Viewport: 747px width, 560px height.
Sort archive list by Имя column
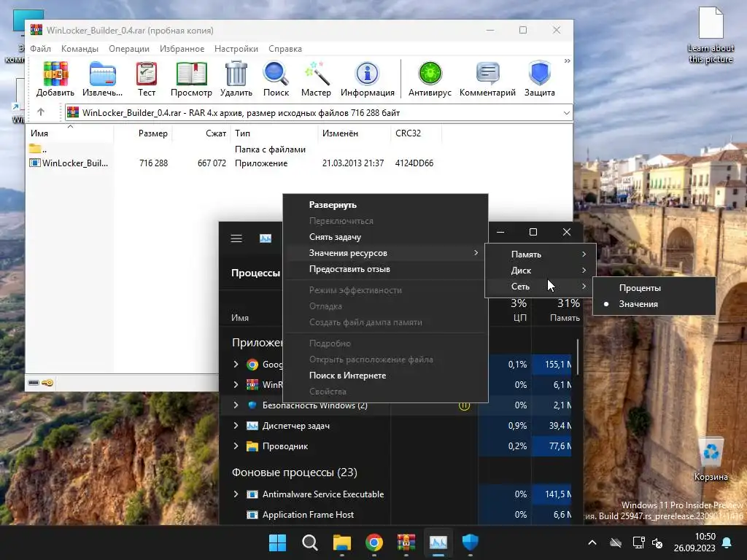(69, 133)
